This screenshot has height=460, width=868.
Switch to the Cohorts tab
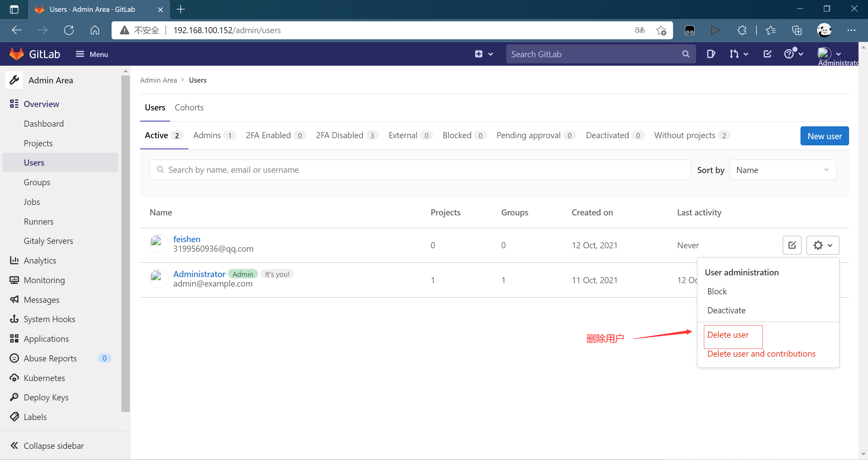189,108
